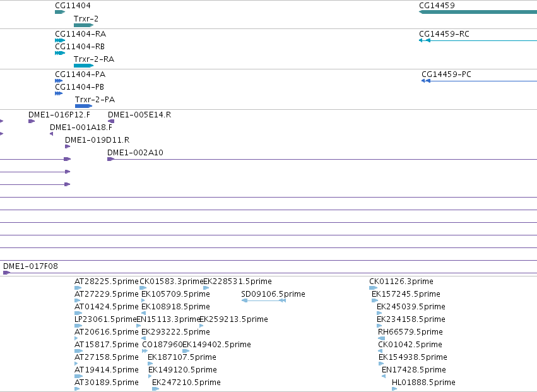The width and height of the screenshot is (537, 392).
Task: Select transcript CG11404-RB
Action: point(80,47)
